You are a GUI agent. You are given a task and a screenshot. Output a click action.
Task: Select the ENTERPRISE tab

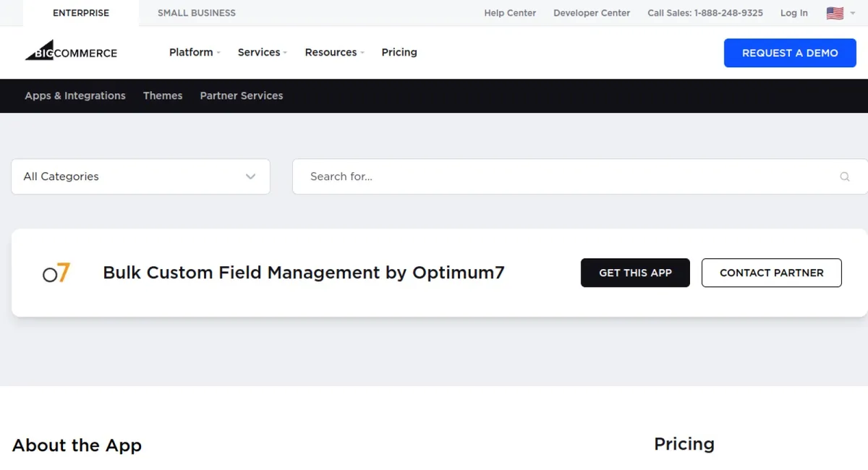[x=80, y=12]
